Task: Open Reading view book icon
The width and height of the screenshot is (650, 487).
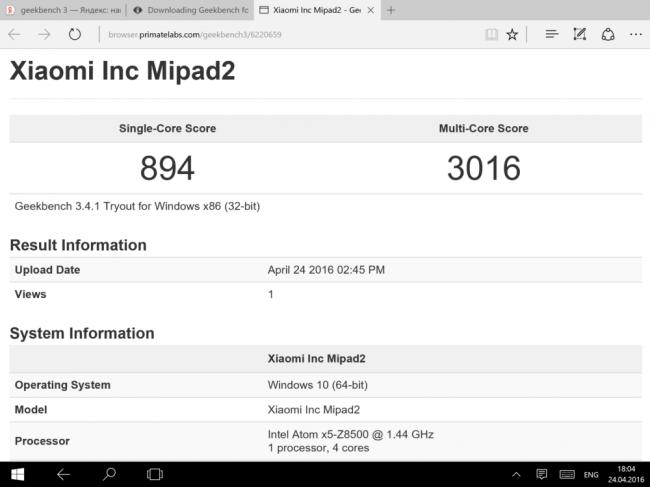Action: pos(492,34)
